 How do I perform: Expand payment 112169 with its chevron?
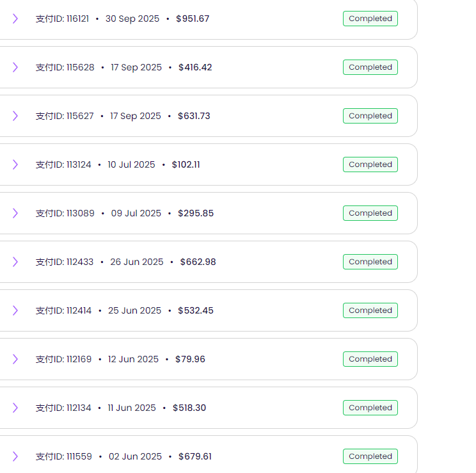pyautogui.click(x=15, y=359)
